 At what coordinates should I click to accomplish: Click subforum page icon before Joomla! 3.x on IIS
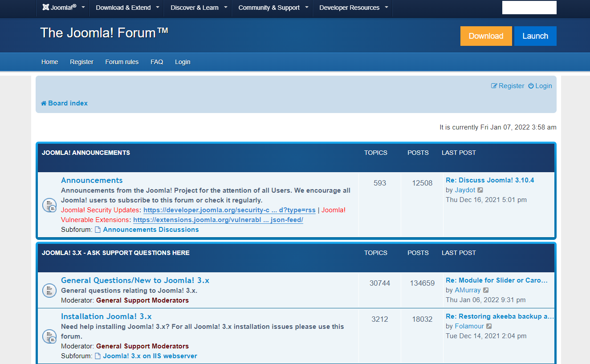tap(98, 356)
